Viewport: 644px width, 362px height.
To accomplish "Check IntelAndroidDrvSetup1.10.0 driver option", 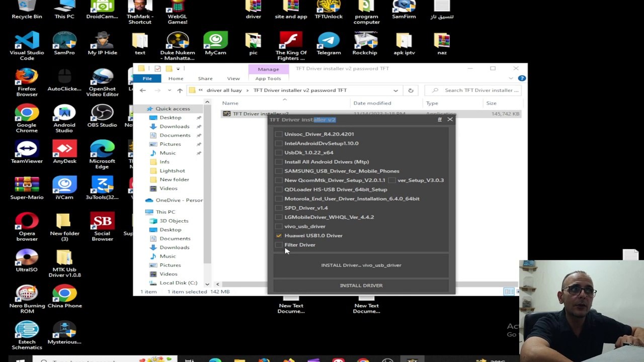I will pyautogui.click(x=279, y=143).
